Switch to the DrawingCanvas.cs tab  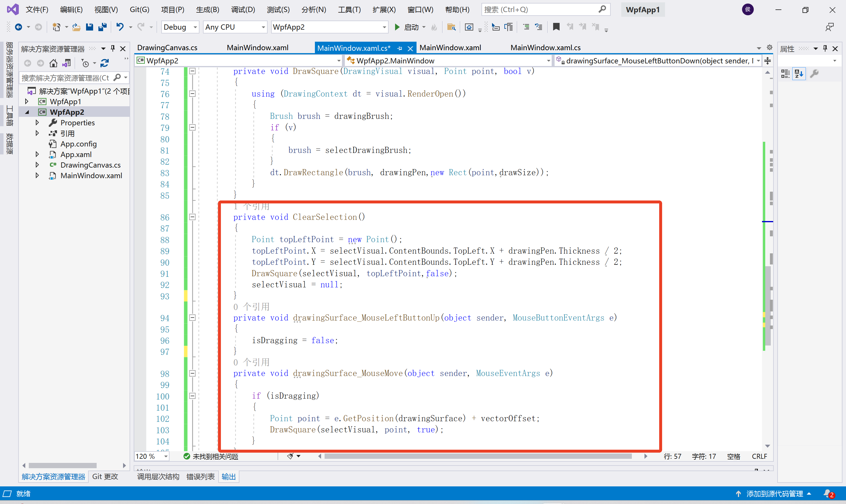pyautogui.click(x=167, y=48)
